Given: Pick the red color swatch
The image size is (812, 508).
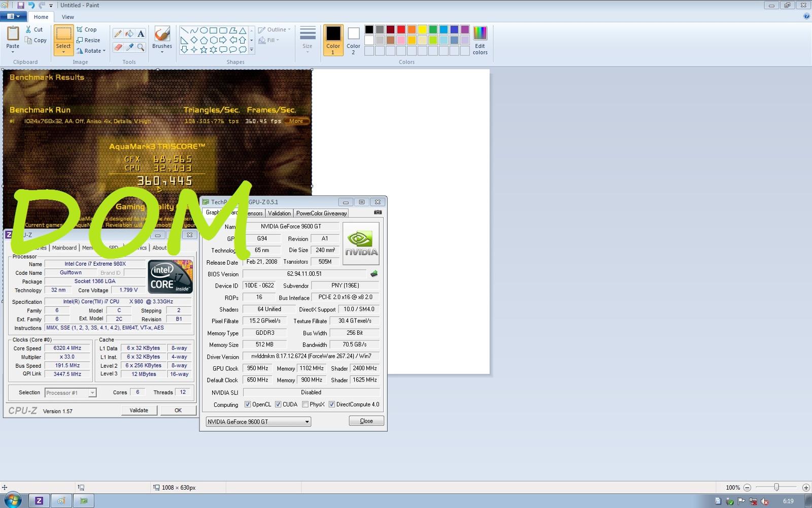Looking at the screenshot, I should (401, 29).
